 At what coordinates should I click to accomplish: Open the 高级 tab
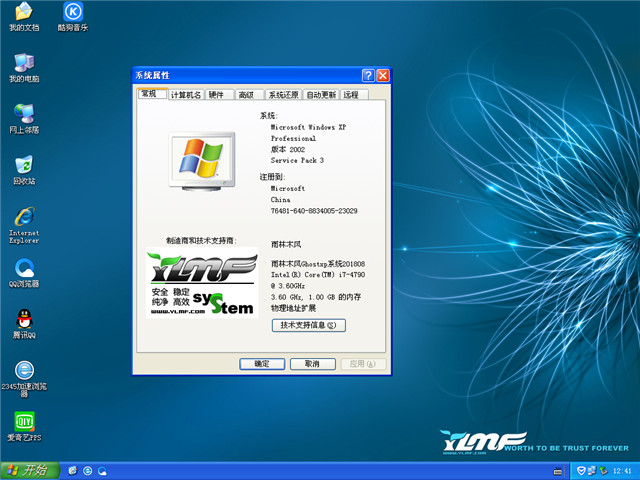click(x=247, y=95)
